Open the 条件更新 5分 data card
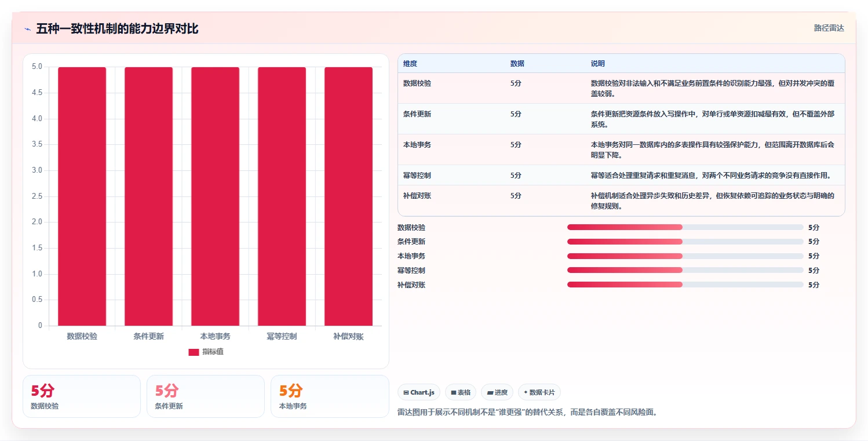This screenshot has width=868, height=441. point(206,396)
